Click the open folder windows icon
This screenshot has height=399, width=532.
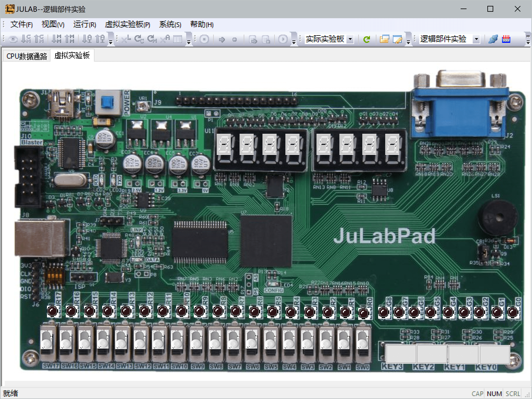coord(384,39)
